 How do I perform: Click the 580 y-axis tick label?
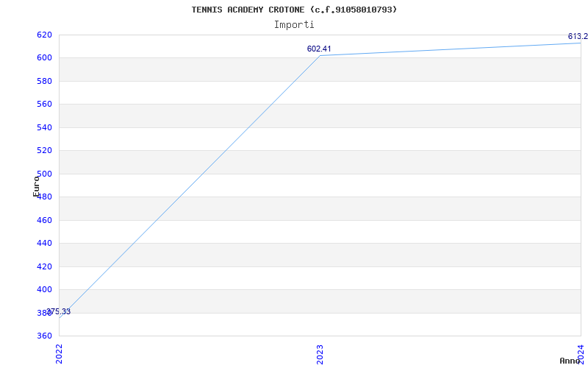click(44, 81)
